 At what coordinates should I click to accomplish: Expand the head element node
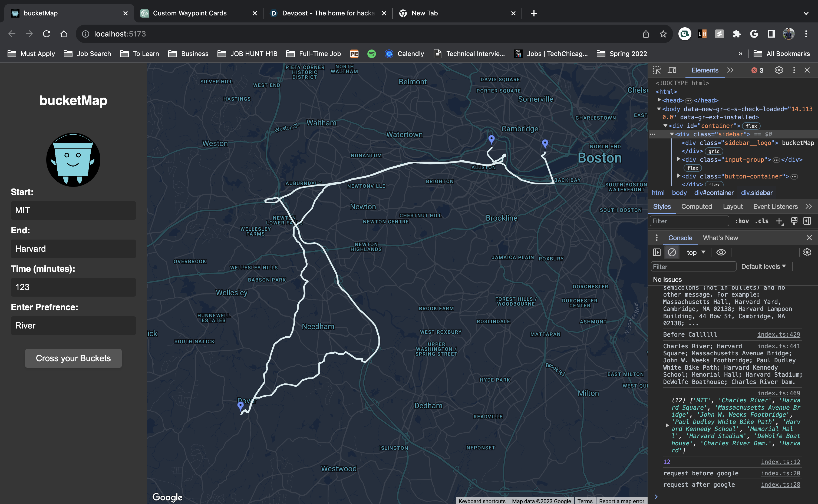pos(659,100)
